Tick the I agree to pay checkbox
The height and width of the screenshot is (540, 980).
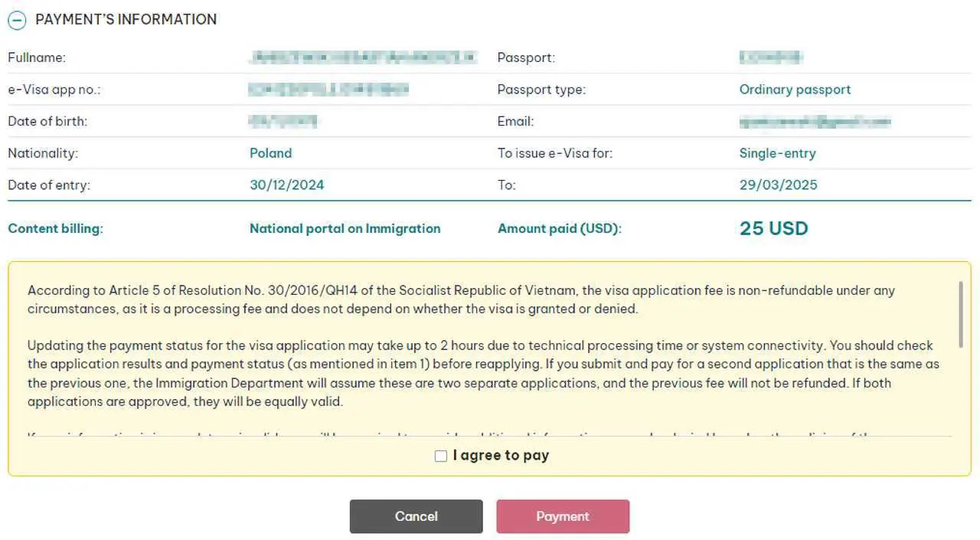(x=441, y=456)
